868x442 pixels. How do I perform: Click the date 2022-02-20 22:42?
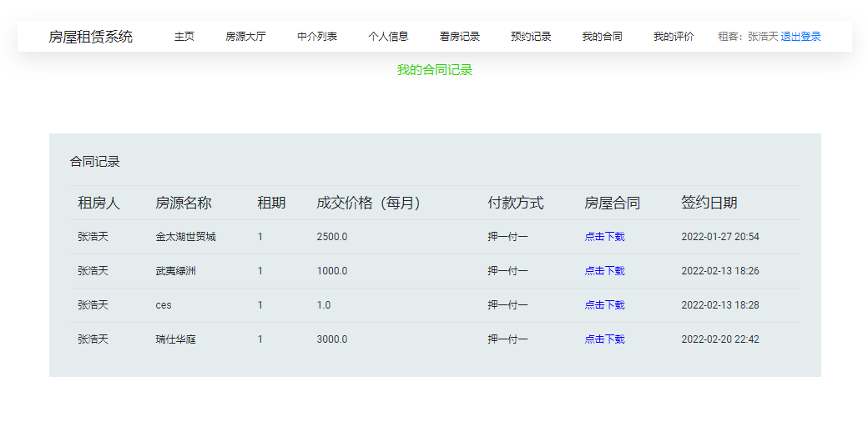coord(720,339)
